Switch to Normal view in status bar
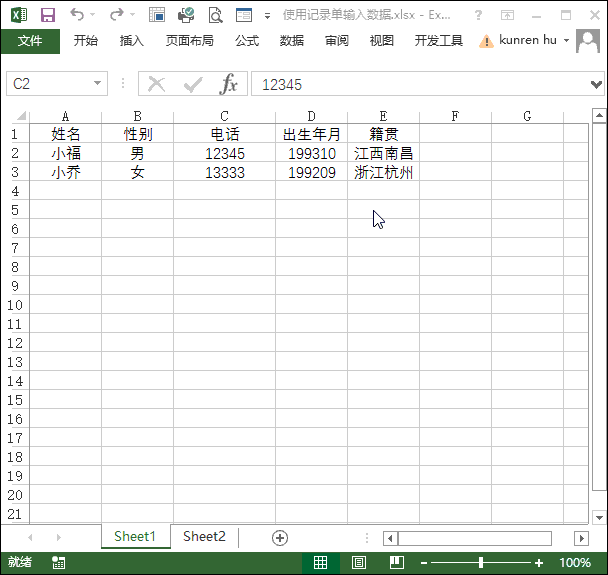 pos(320,563)
